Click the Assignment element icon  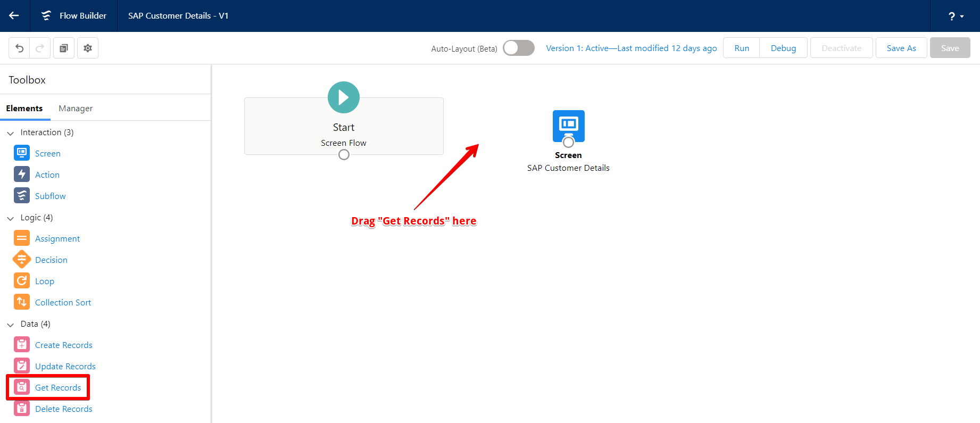pyautogui.click(x=22, y=238)
